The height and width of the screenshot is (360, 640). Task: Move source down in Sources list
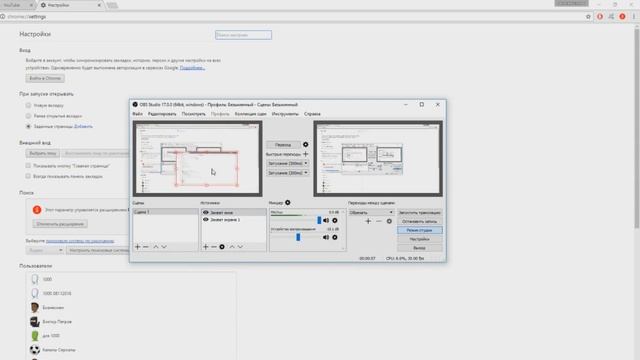(240, 247)
